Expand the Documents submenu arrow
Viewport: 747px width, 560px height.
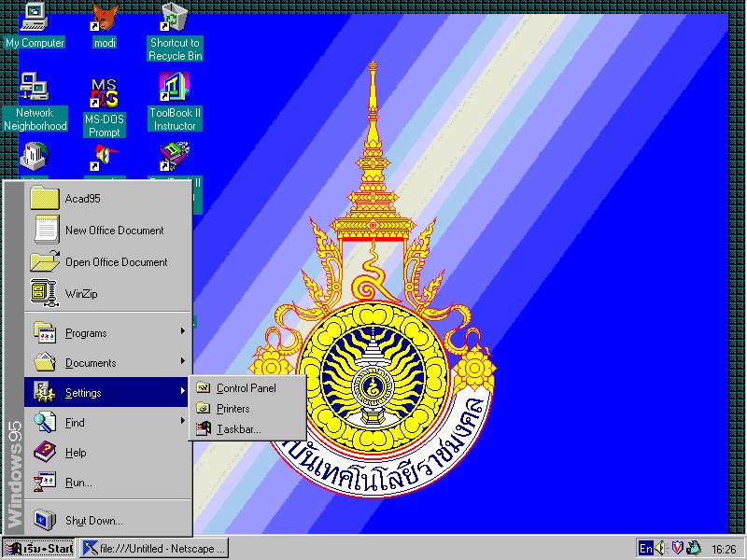(x=182, y=361)
